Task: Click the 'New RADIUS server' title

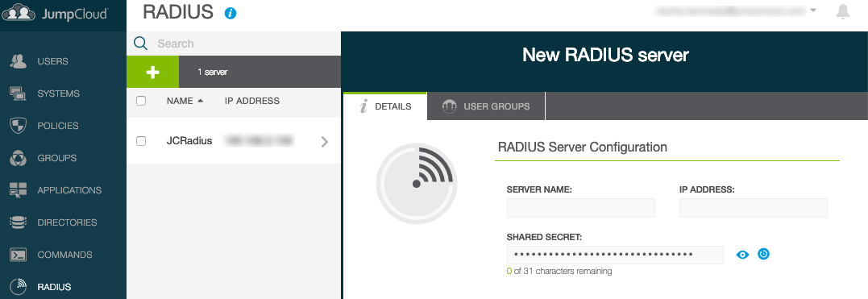Action: 605,55
